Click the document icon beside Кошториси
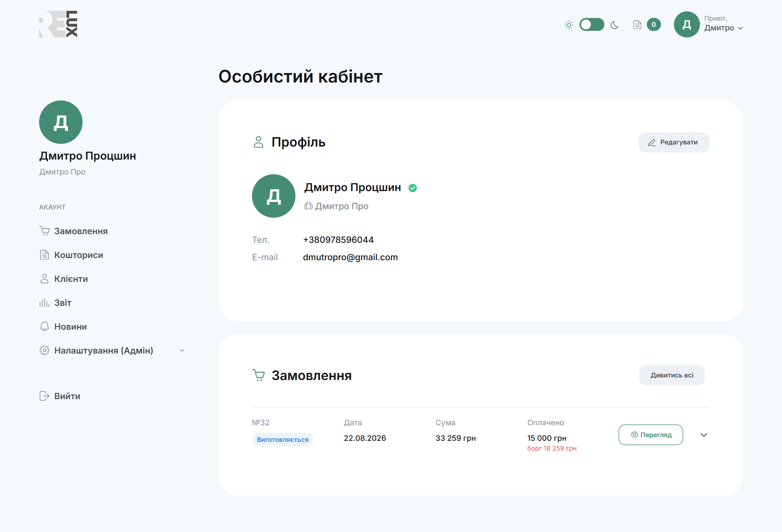Viewport: 782px width, 532px height. 44,255
